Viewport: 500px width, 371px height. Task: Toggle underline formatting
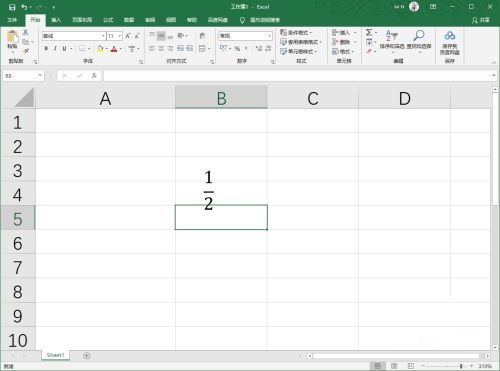coord(64,49)
